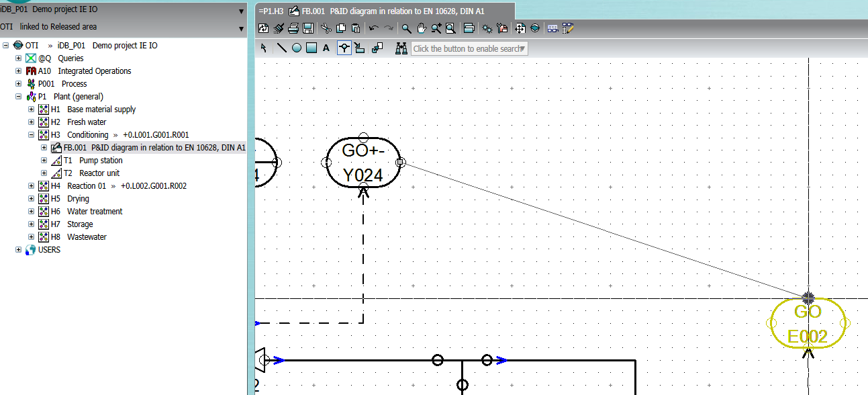Select the Cut scissors icon
Viewport: 868px width, 395px height.
[326, 28]
